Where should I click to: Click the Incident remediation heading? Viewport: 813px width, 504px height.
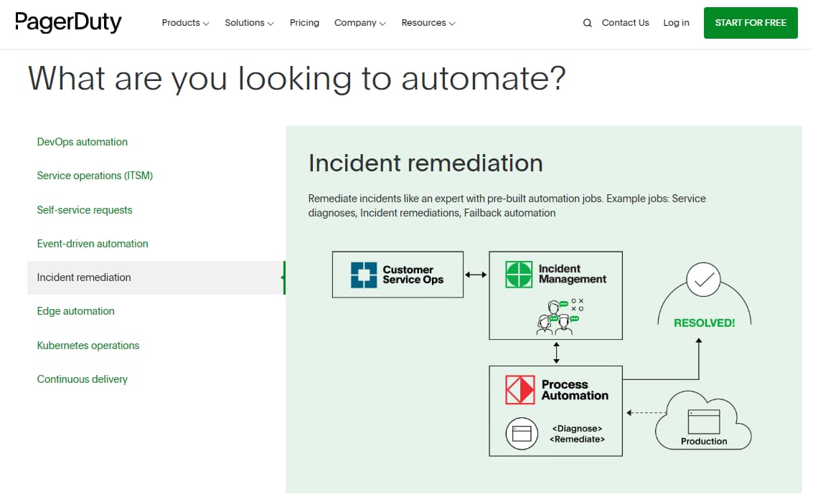[426, 163]
